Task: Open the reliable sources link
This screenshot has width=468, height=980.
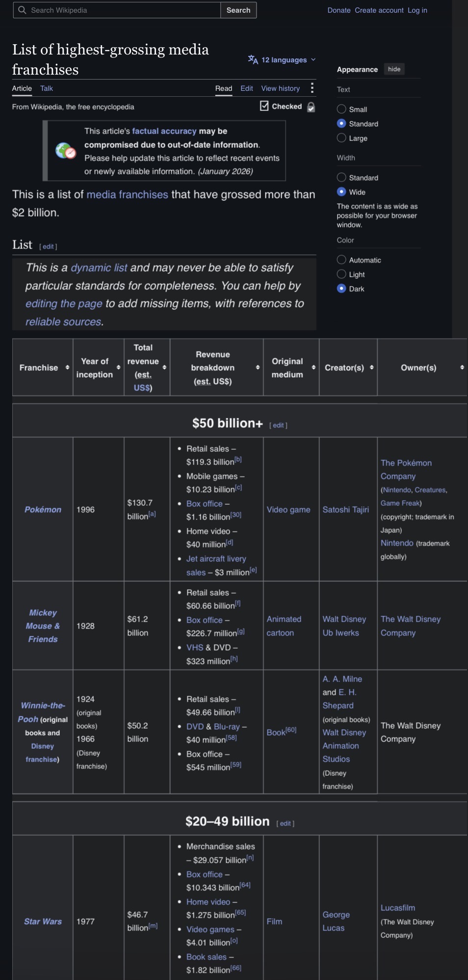Action: (64, 322)
